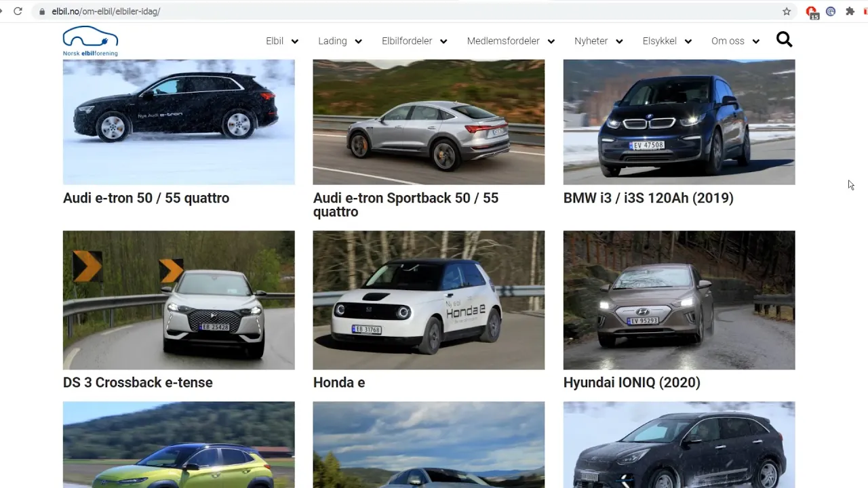Click the DS 3 Crossback photo

[179, 300]
